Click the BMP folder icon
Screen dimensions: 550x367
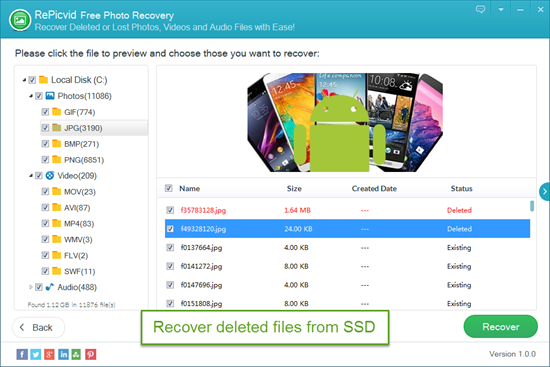[56, 144]
